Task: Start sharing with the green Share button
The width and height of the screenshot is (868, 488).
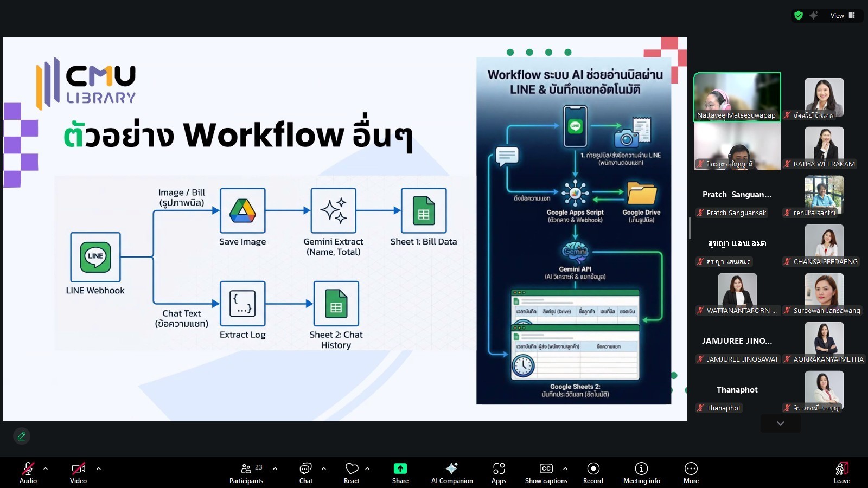Action: (x=400, y=472)
